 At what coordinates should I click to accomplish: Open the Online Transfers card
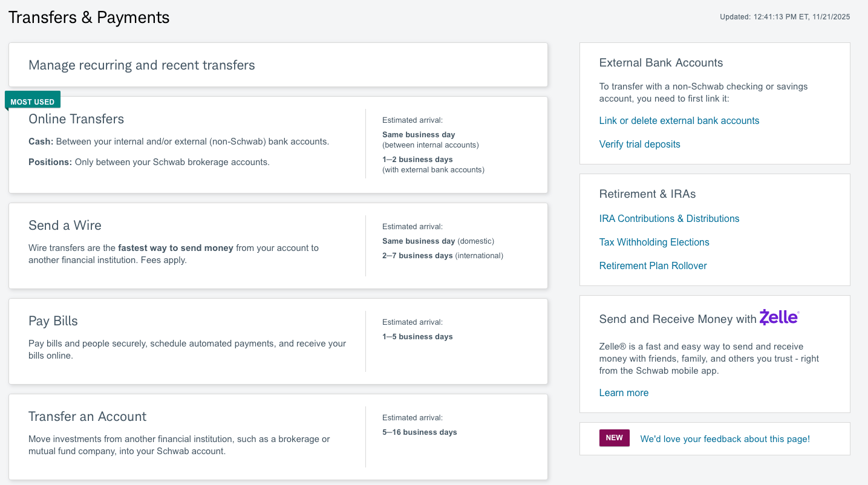point(76,119)
